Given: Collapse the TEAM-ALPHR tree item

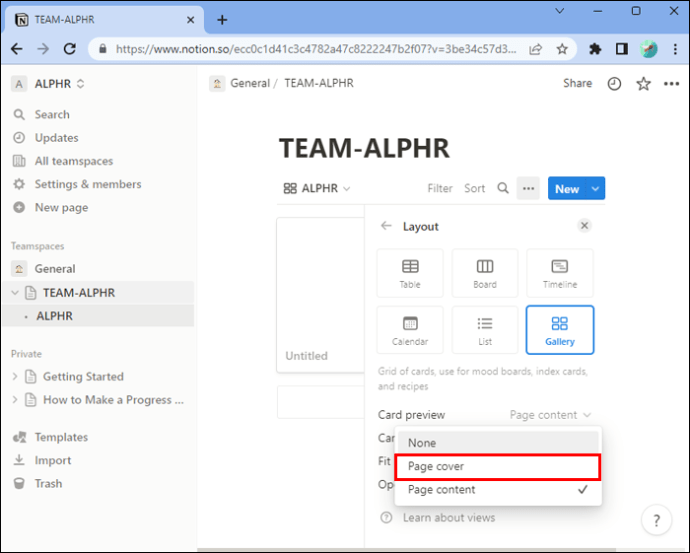Looking at the screenshot, I should 15,293.
